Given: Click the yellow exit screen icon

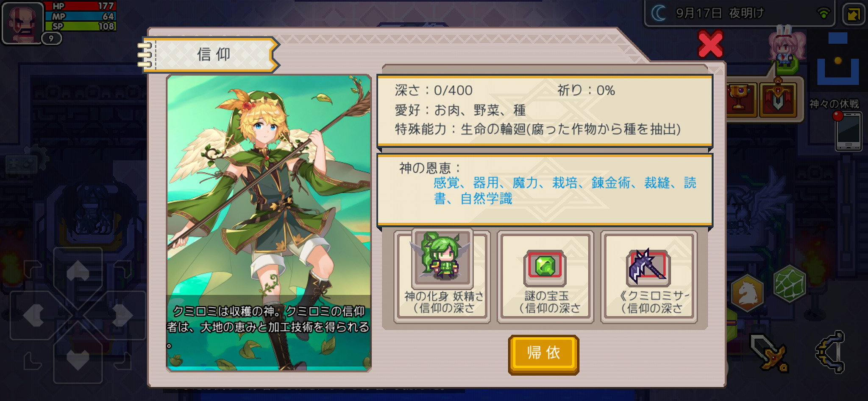Looking at the screenshot, I should point(854,14).
